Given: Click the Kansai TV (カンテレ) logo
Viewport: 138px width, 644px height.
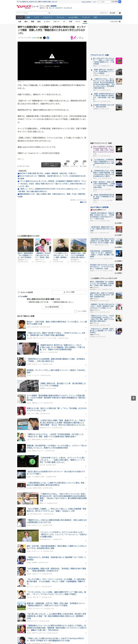Looking at the screenshot, I should pos(77,38).
